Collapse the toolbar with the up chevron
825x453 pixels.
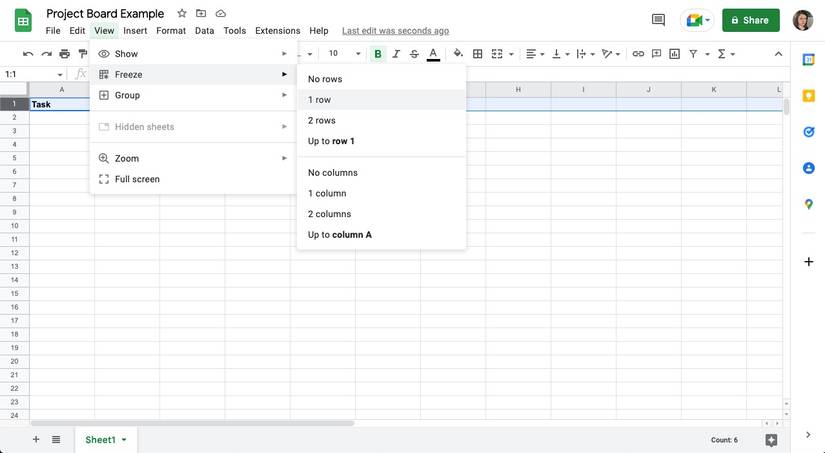[779, 54]
